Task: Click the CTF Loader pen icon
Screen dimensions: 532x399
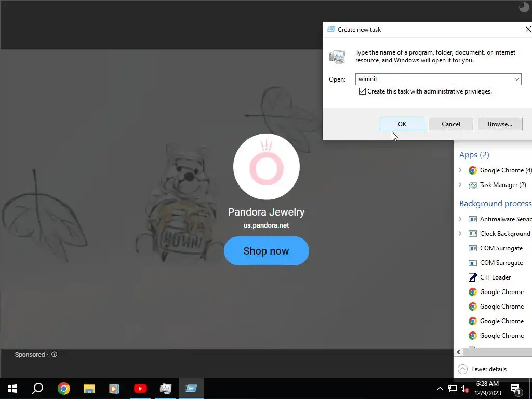Action: click(x=472, y=277)
